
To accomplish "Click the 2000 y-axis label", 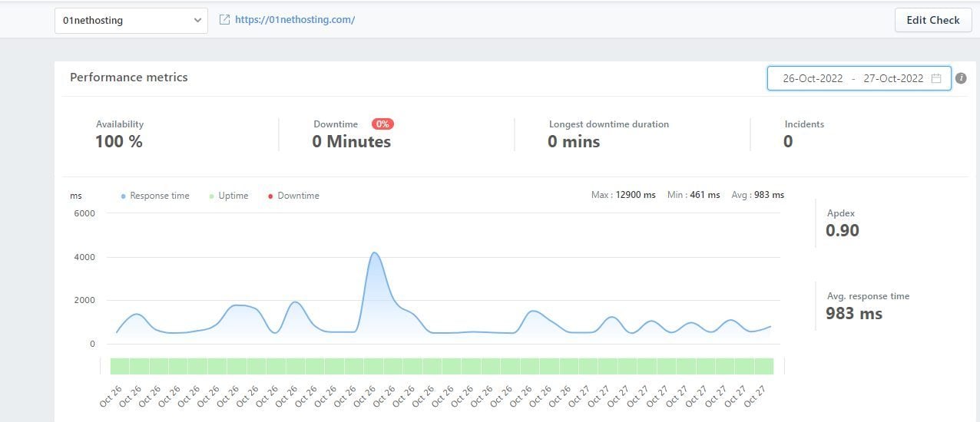I will (x=84, y=300).
